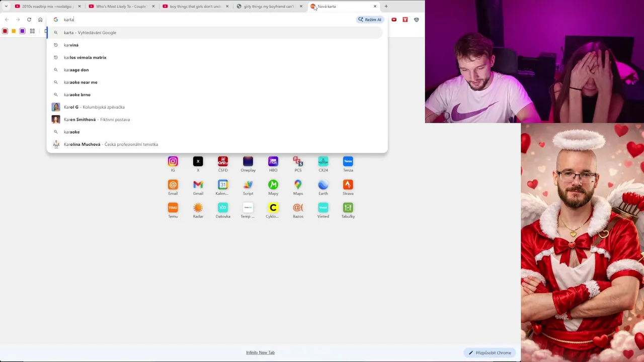Open the purple bookmark in bookmarks bar

coord(22,31)
